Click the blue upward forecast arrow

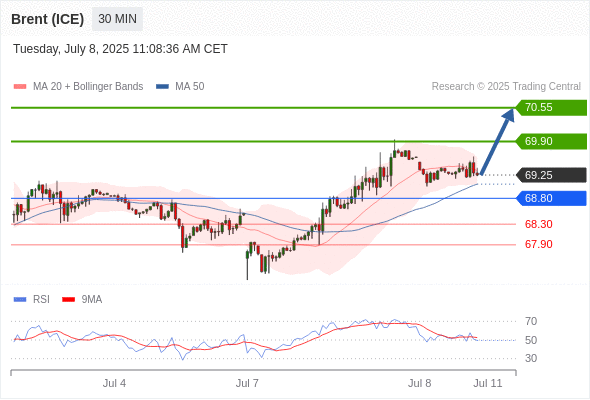point(497,141)
